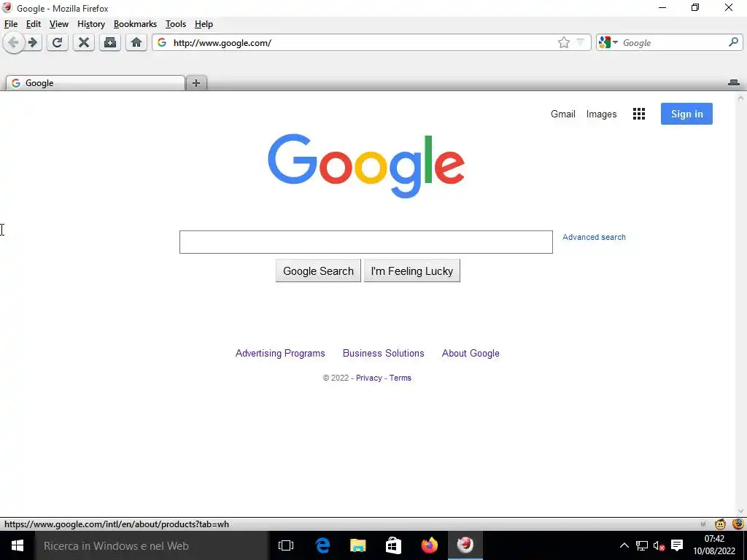Click the Google Search button
The image size is (747, 560).
318,271
